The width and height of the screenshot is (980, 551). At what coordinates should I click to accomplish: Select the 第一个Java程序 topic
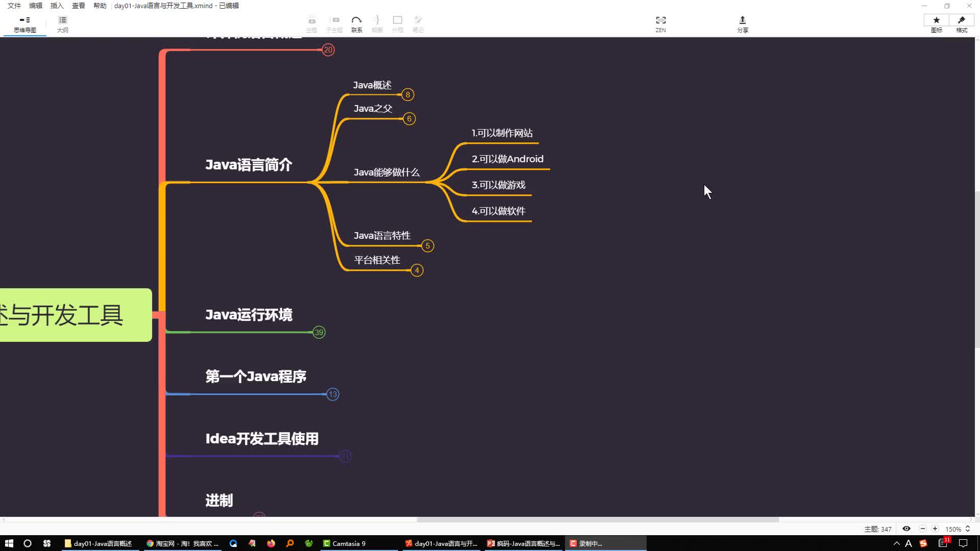point(256,377)
